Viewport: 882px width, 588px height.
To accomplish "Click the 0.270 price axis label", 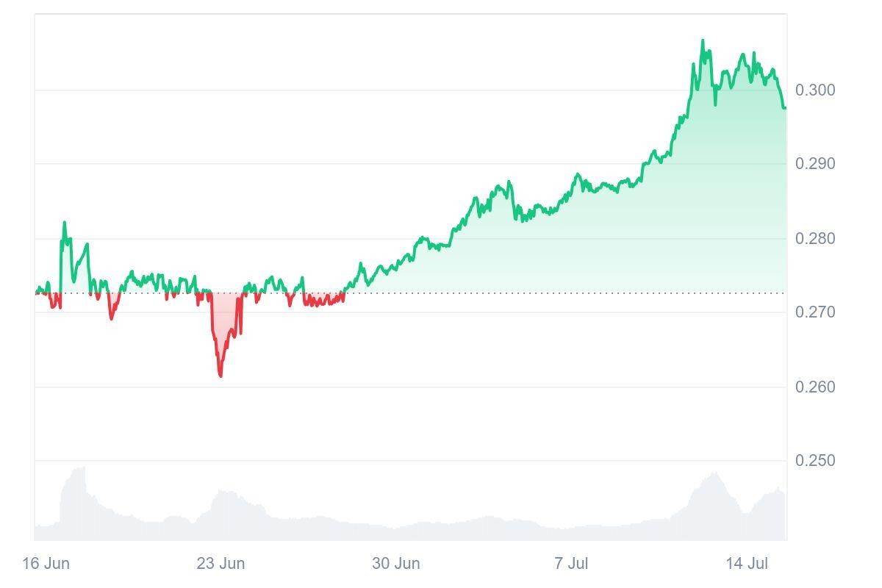I will (x=815, y=312).
